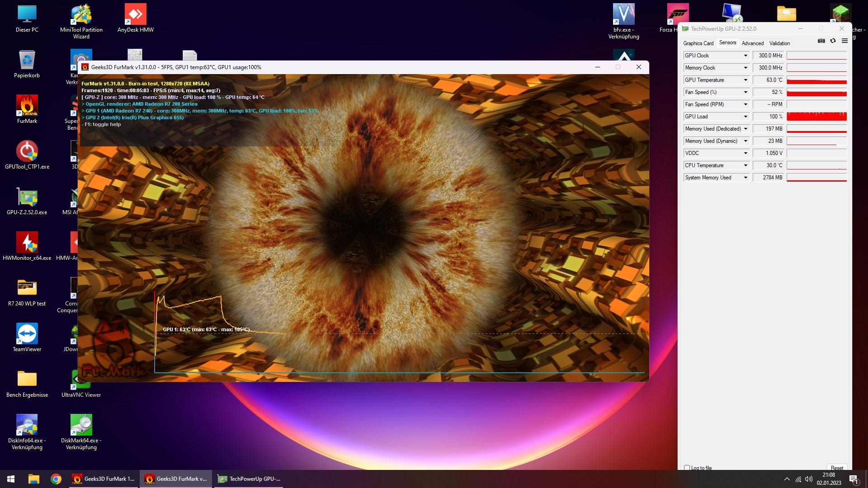This screenshot has height=488, width=868.
Task: Click the GPU-Z screenshot camera icon
Action: tap(821, 41)
